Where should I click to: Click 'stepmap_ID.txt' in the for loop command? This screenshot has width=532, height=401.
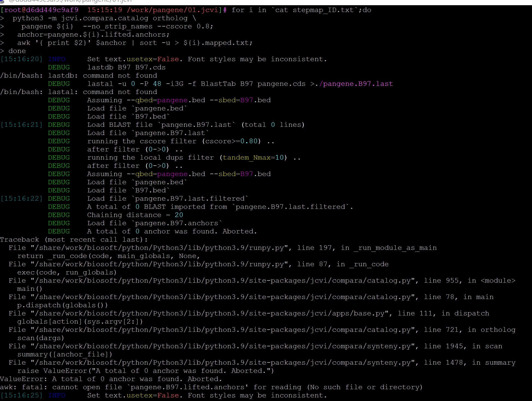[x=323, y=10]
